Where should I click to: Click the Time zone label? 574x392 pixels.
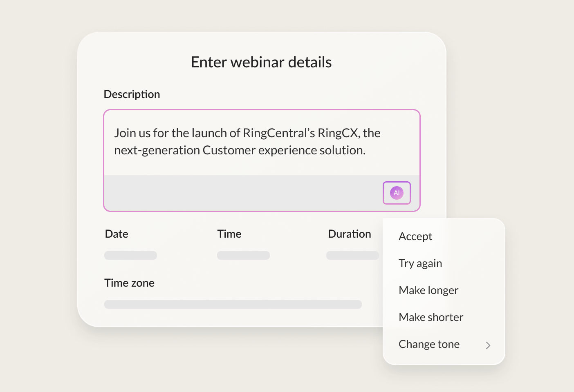pyautogui.click(x=129, y=283)
